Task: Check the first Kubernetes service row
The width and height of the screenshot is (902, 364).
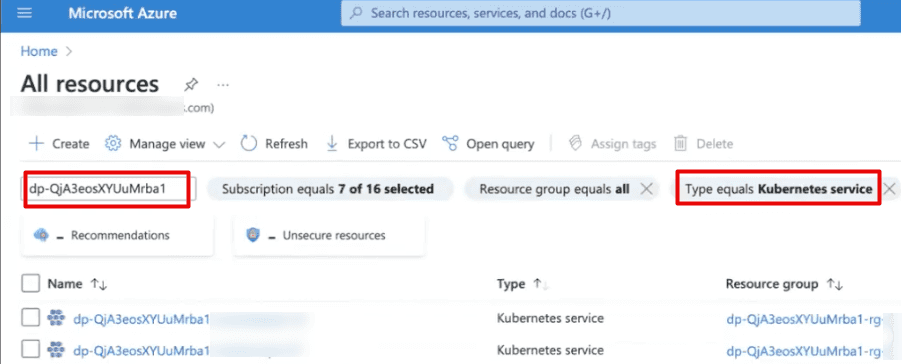Action: point(30,317)
